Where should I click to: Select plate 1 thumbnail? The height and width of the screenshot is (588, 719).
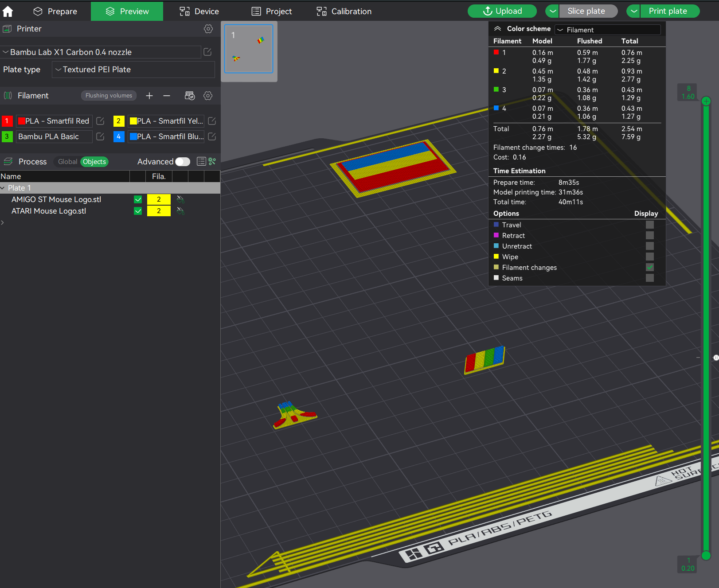[x=249, y=49]
